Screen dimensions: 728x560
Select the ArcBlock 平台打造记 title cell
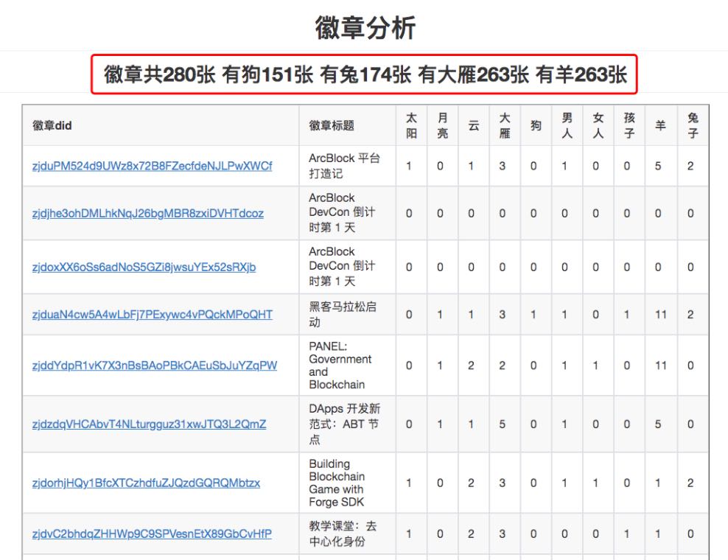[x=343, y=166]
